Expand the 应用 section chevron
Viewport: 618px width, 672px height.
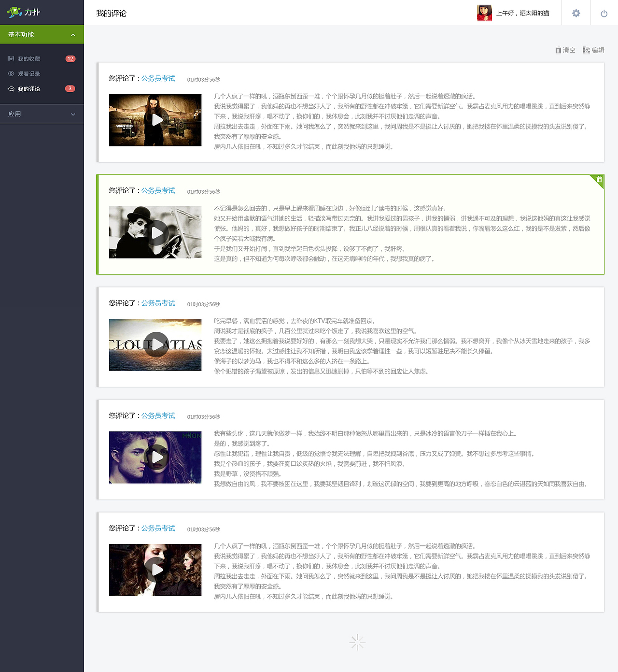pyautogui.click(x=73, y=114)
